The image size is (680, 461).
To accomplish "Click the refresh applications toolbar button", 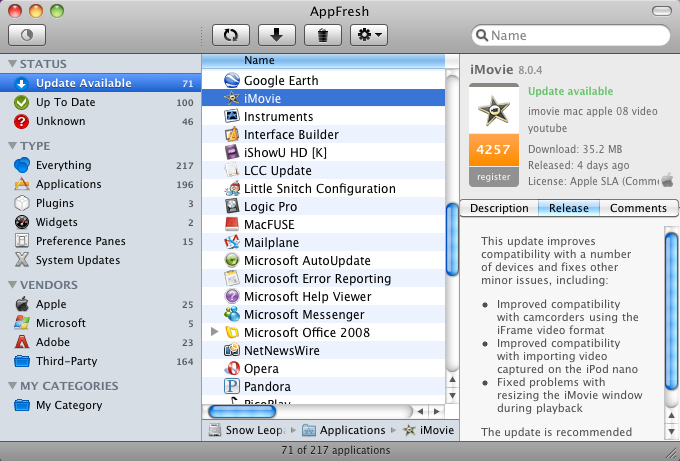I will (231, 35).
